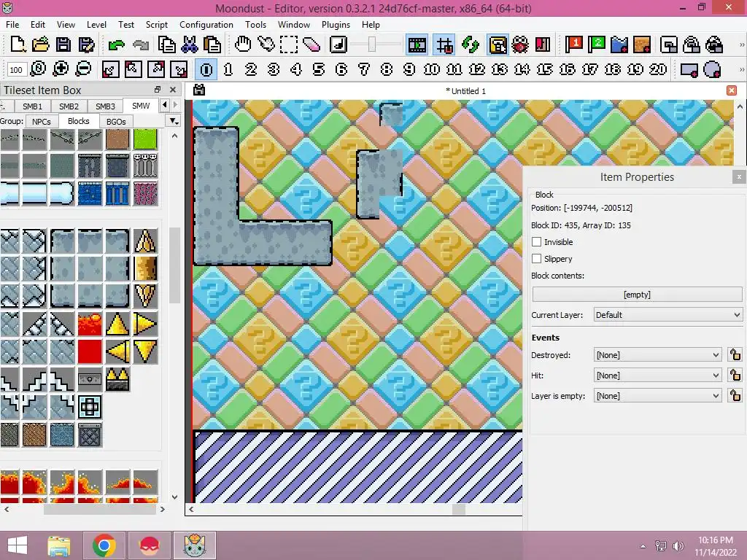Click the lock button beside Hit
The image size is (747, 560).
click(x=735, y=376)
